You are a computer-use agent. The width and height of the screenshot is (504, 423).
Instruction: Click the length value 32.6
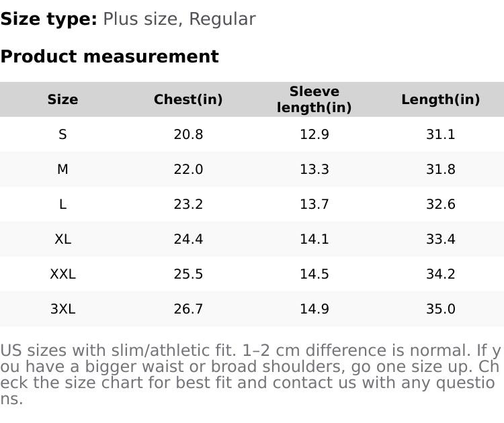[x=441, y=204]
